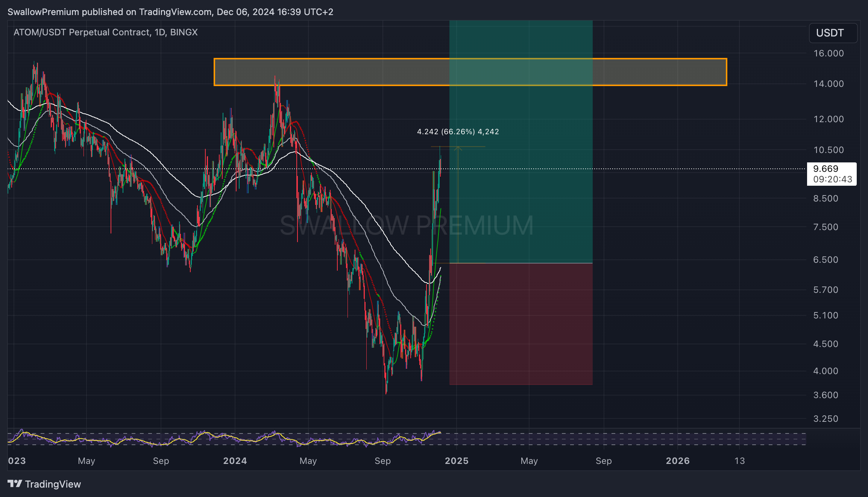Click the ATOM/USDT Perpetual Contract title
Screen dimensions: 868x497
(x=106, y=32)
